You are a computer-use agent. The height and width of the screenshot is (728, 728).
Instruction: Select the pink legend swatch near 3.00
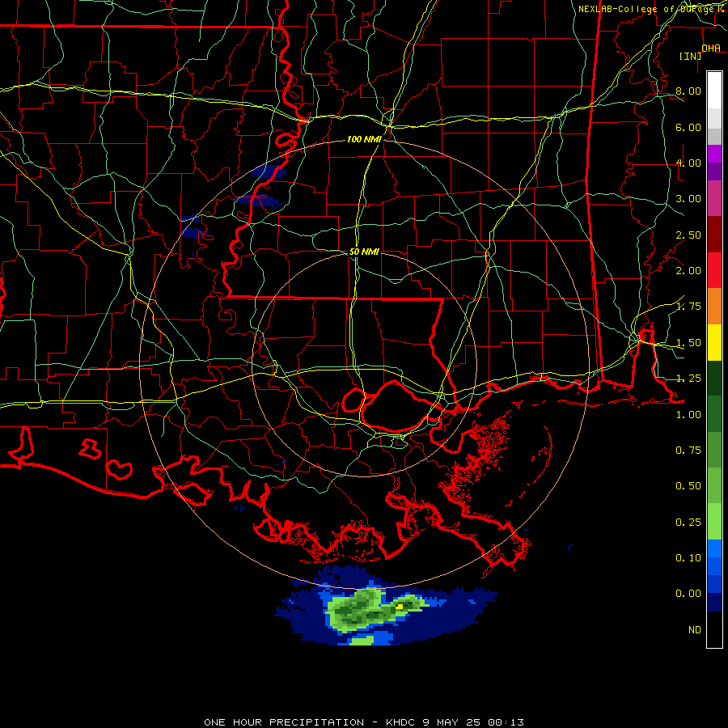[x=714, y=198]
